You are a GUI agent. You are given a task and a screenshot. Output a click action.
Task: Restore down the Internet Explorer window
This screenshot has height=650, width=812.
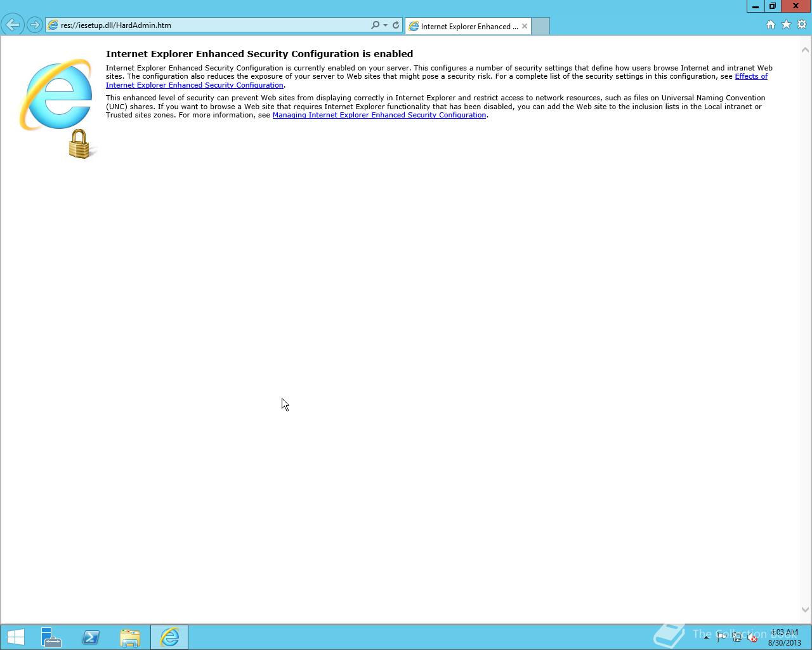(x=772, y=6)
